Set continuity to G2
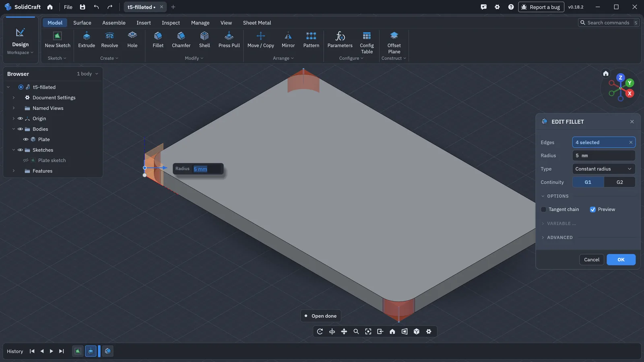 (x=620, y=182)
